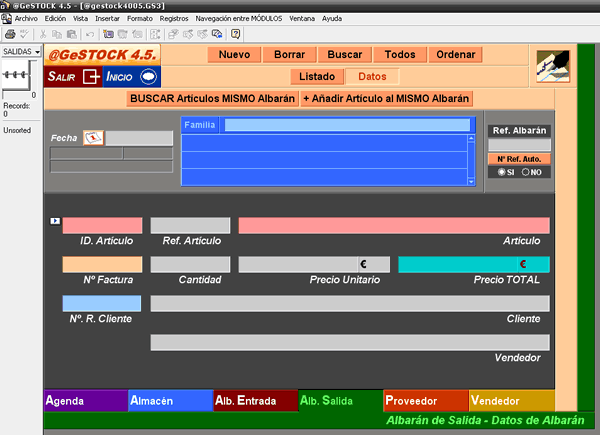Open Navegación entre MÓDULOS menu
The height and width of the screenshot is (435, 600).
coord(239,18)
